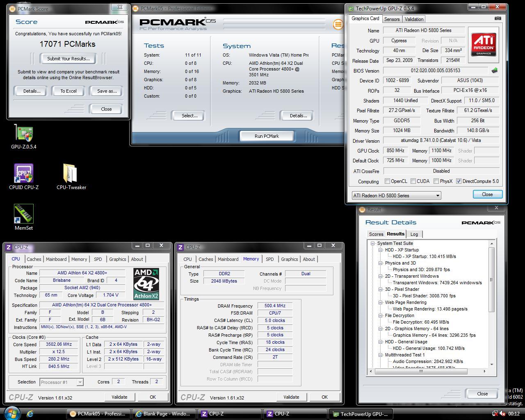The width and height of the screenshot is (525, 420).
Task: Open the GPU selection dropdown in GPU-Z
Action: pos(396,196)
